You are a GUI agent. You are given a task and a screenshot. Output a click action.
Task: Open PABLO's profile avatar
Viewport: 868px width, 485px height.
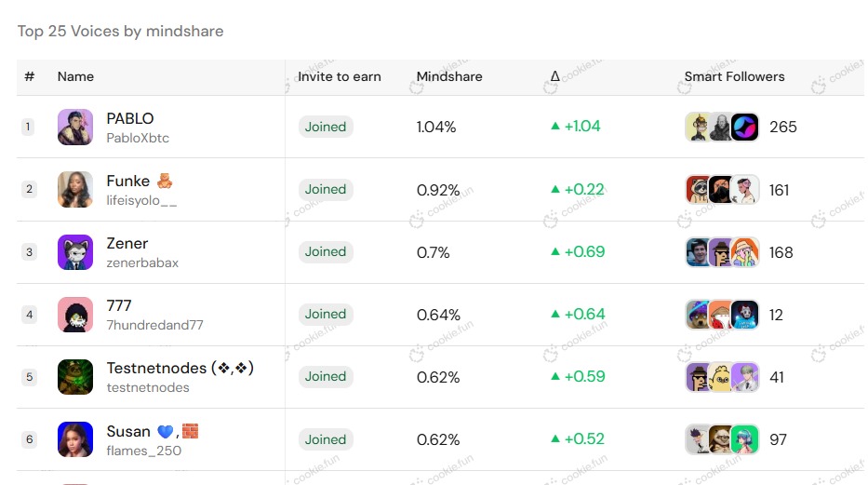(75, 127)
